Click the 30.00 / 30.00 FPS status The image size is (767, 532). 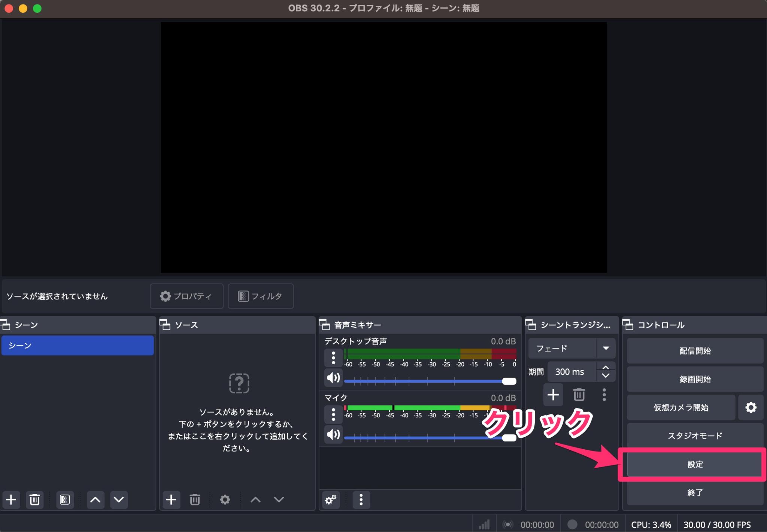(717, 525)
